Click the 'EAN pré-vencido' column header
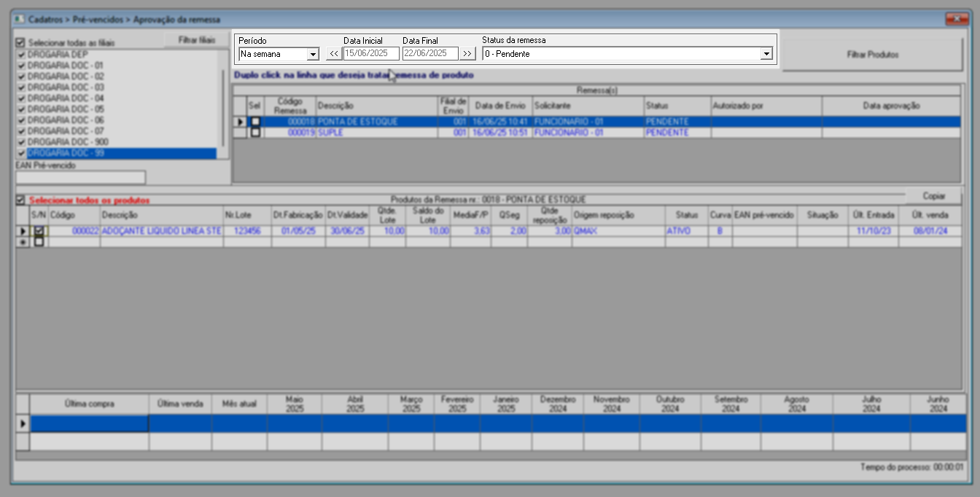The height and width of the screenshot is (497, 980). (764, 216)
